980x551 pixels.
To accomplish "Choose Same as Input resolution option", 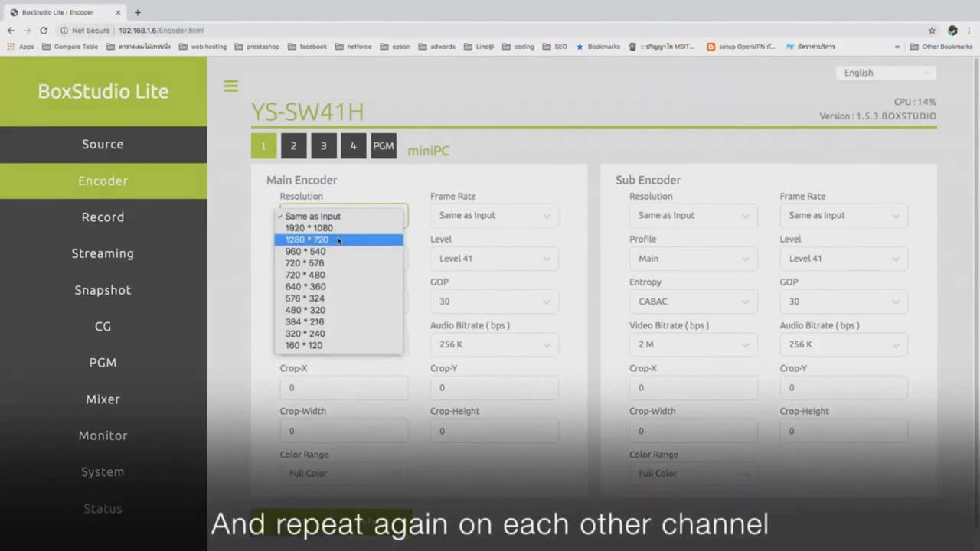I will coord(338,217).
